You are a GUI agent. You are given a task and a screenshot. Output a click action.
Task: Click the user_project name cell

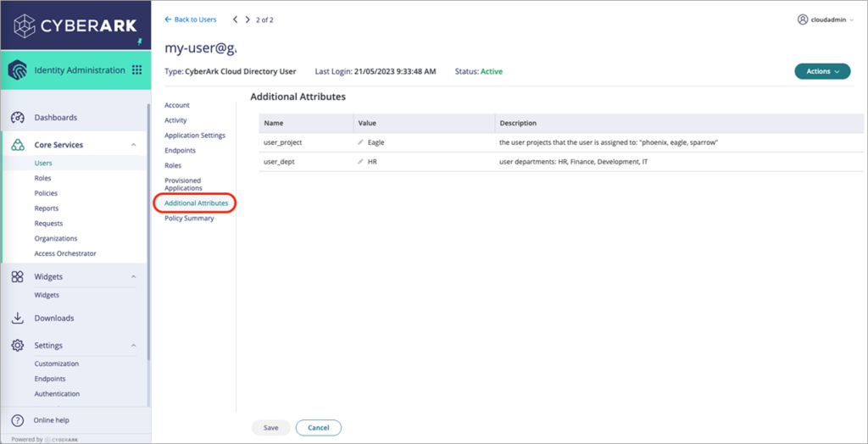282,142
